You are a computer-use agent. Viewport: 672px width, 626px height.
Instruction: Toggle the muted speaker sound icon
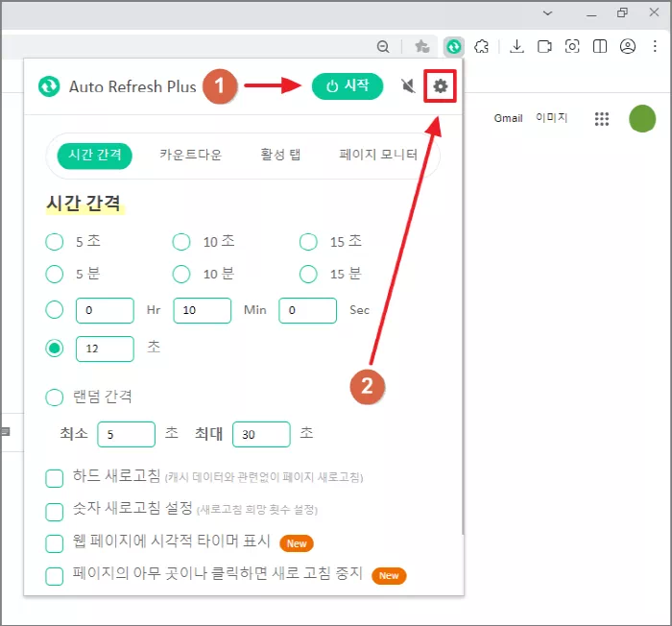point(408,86)
